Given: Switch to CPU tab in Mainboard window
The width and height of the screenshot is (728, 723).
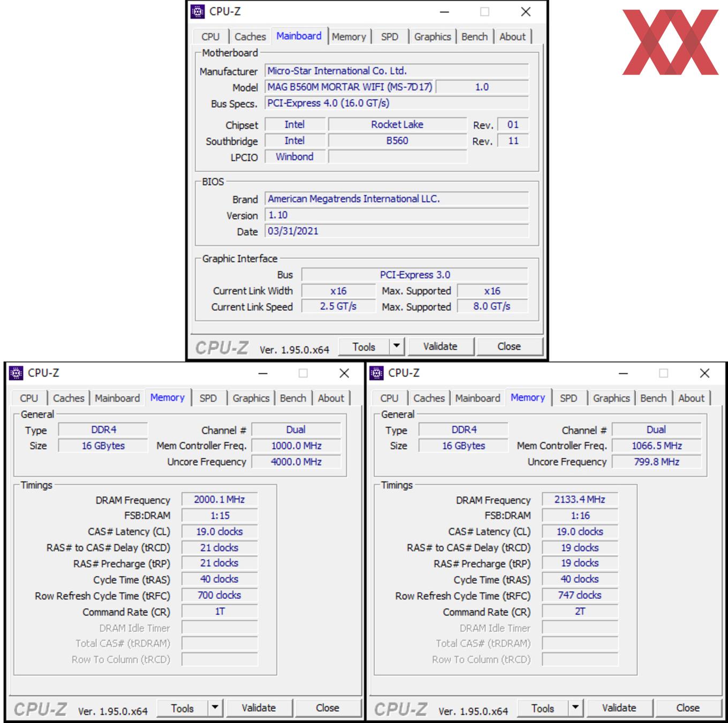Looking at the screenshot, I should (x=210, y=36).
